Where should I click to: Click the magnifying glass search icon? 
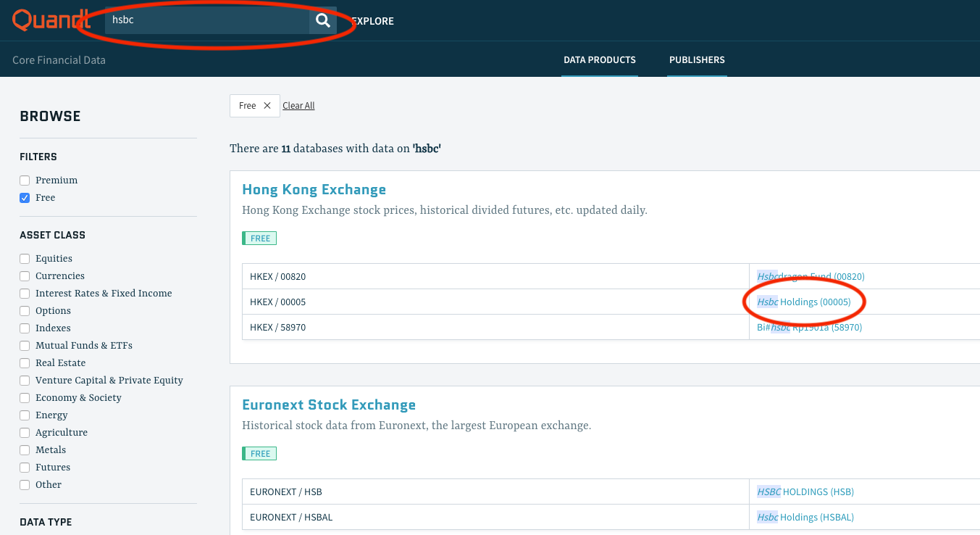point(322,20)
